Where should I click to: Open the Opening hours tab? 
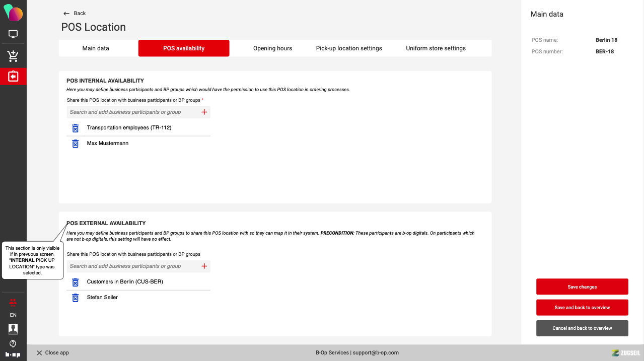click(272, 48)
